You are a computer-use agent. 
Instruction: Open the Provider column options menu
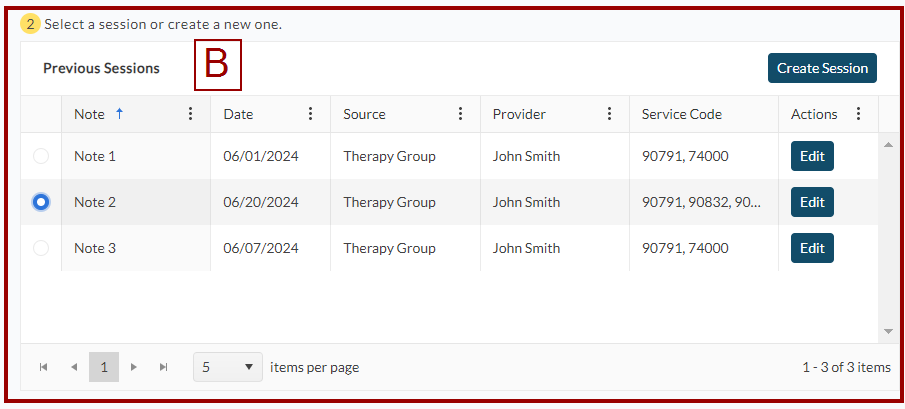tap(609, 114)
